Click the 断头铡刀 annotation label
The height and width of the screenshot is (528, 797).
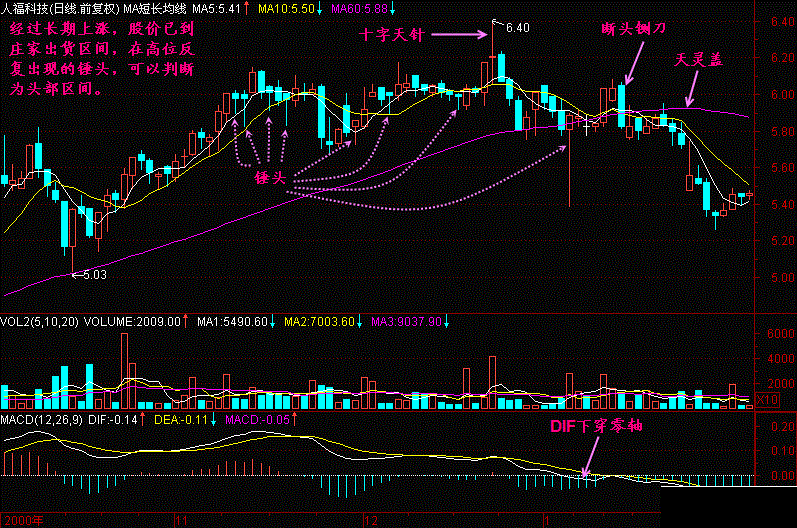[634, 31]
